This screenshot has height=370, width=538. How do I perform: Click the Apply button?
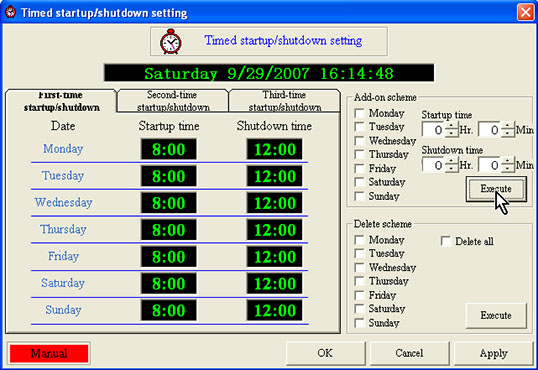pos(493,353)
